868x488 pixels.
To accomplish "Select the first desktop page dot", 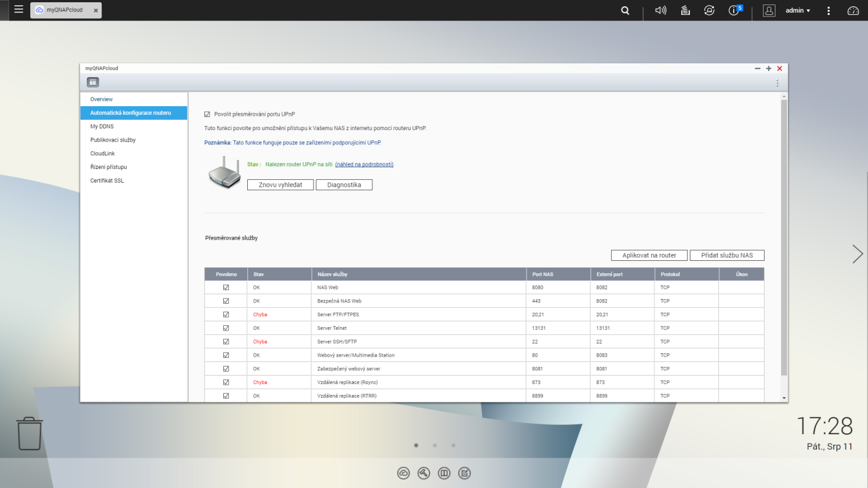I will click(x=416, y=445).
